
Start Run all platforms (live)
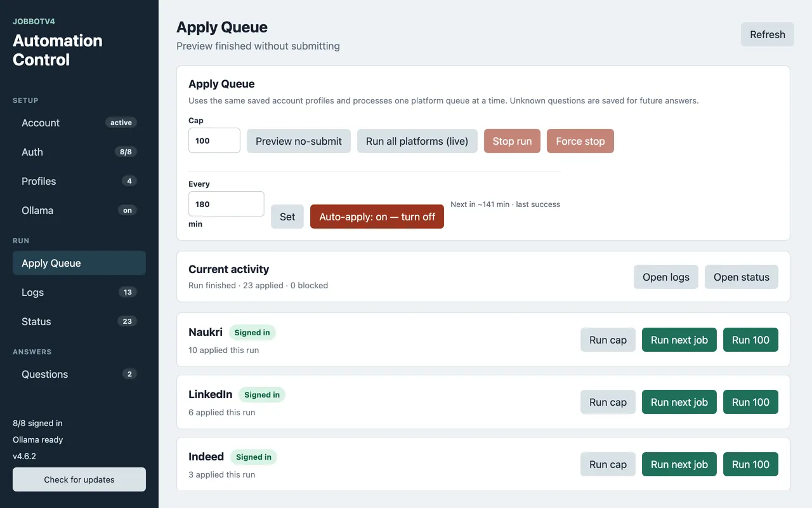(x=417, y=141)
